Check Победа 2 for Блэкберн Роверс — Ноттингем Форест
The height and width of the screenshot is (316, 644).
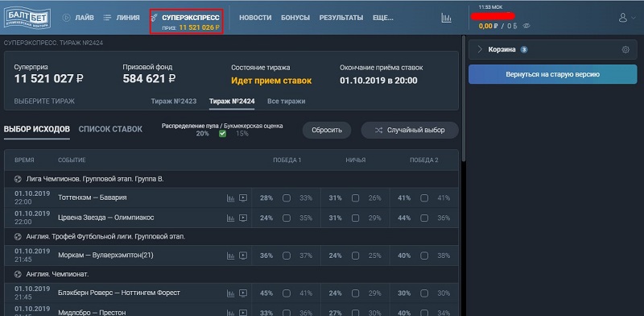coord(424,293)
